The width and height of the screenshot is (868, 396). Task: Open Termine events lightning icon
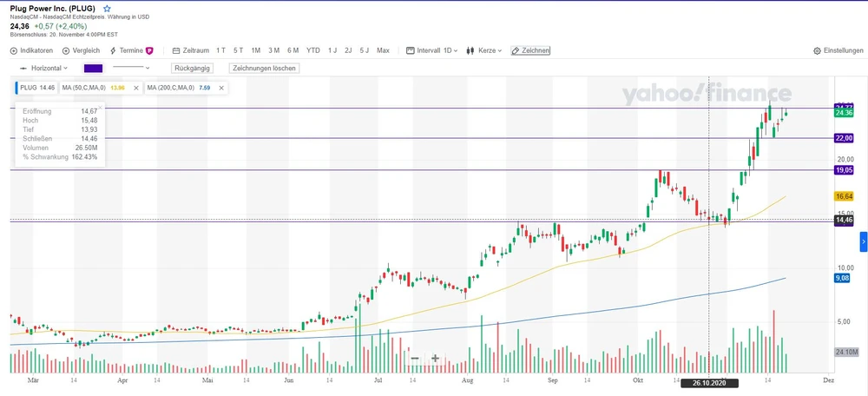113,51
